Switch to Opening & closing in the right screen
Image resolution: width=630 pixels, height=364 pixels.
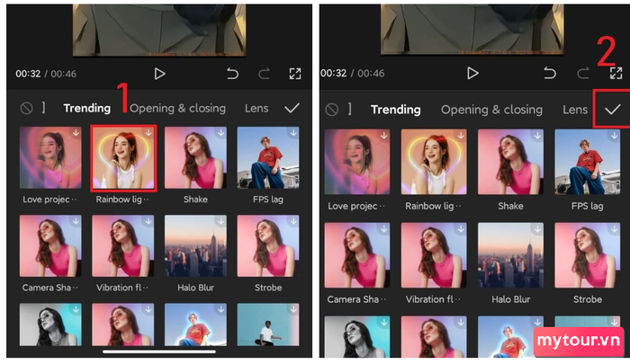tap(491, 110)
